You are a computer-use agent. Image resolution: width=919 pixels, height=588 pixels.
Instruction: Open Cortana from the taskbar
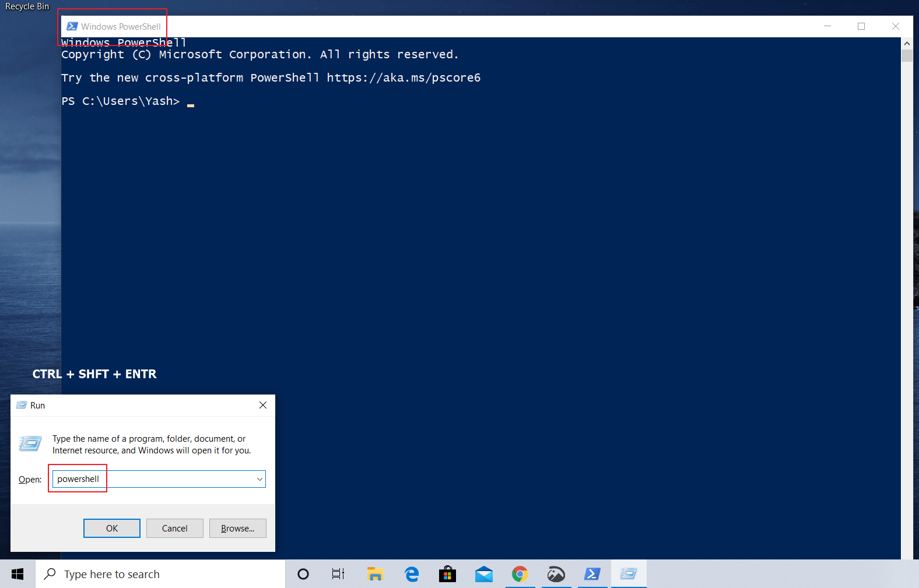303,574
